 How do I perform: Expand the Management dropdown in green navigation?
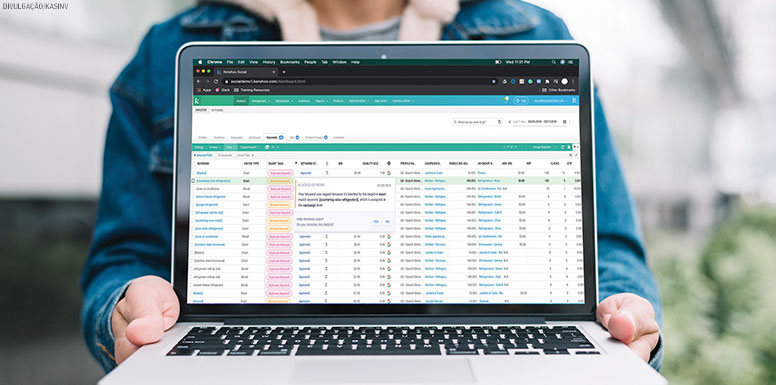[260, 100]
